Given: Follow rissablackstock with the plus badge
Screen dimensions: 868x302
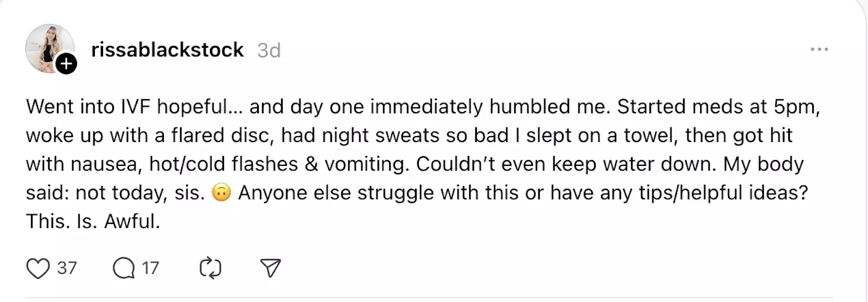Looking at the screenshot, I should pyautogui.click(x=66, y=64).
